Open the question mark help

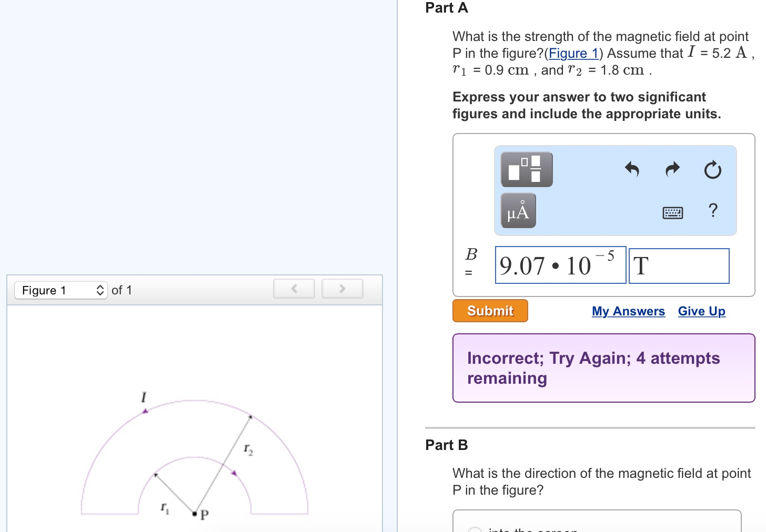tap(713, 210)
